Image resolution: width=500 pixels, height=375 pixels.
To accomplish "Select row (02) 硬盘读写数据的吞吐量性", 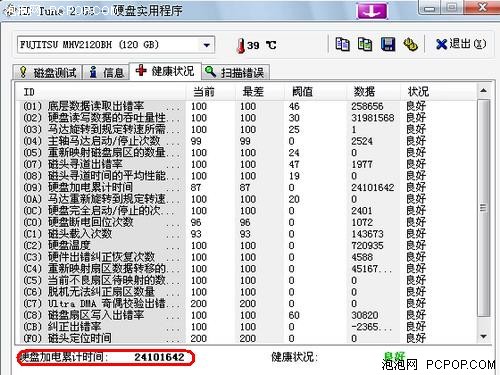I will (247, 118).
